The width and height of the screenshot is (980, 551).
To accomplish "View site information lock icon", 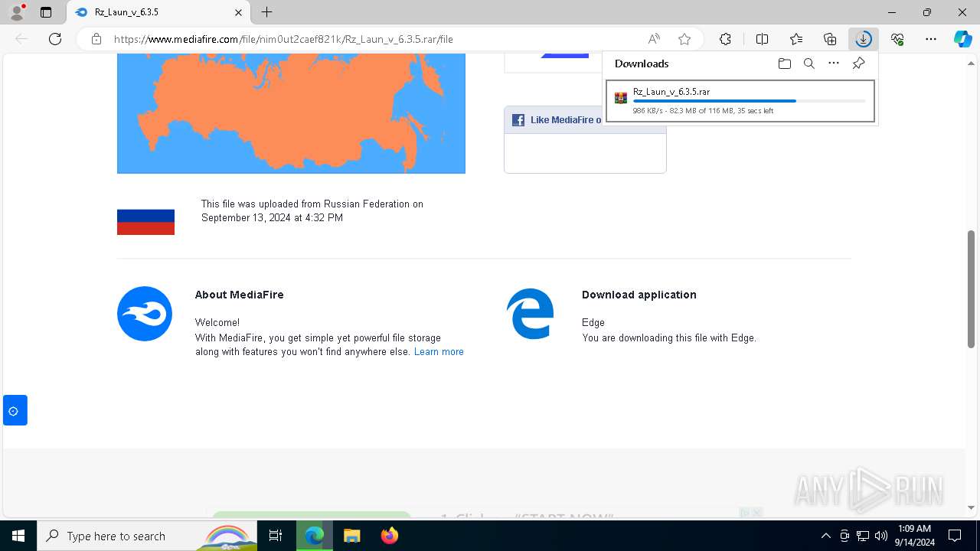I will tap(96, 39).
